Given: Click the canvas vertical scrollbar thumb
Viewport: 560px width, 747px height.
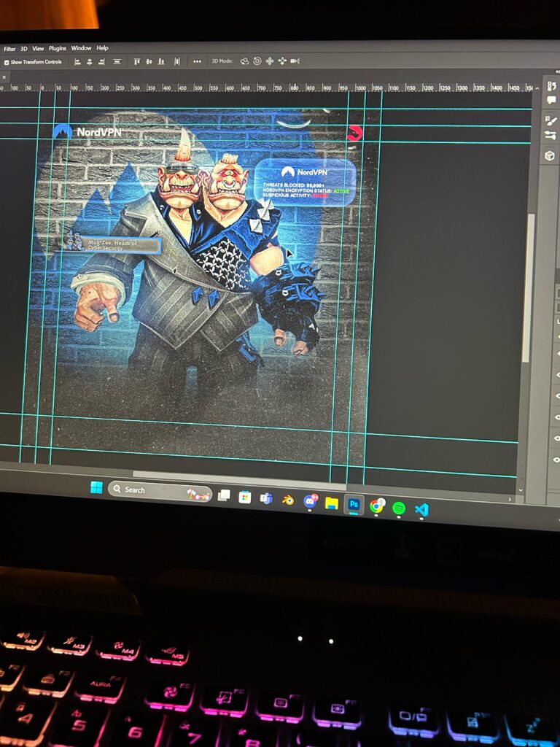Looking at the screenshot, I should tap(528, 288).
